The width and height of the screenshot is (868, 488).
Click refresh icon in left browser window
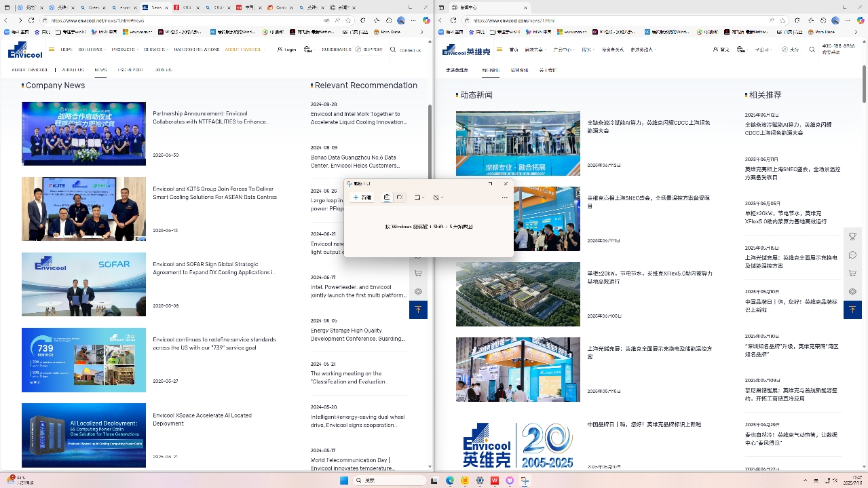(33, 20)
